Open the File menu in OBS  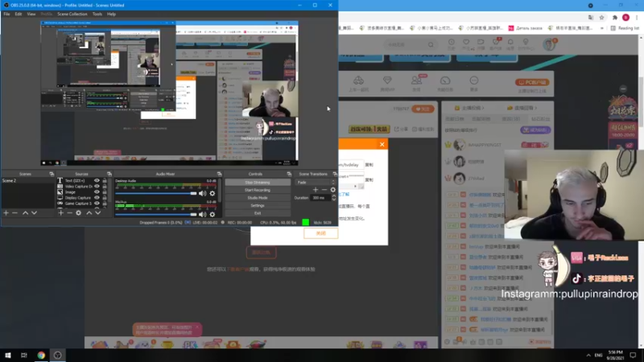pyautogui.click(x=6, y=14)
